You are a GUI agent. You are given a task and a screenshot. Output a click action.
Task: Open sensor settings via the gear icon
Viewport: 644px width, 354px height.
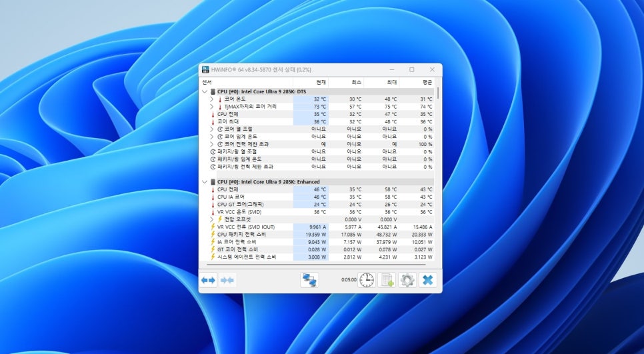[x=407, y=280]
